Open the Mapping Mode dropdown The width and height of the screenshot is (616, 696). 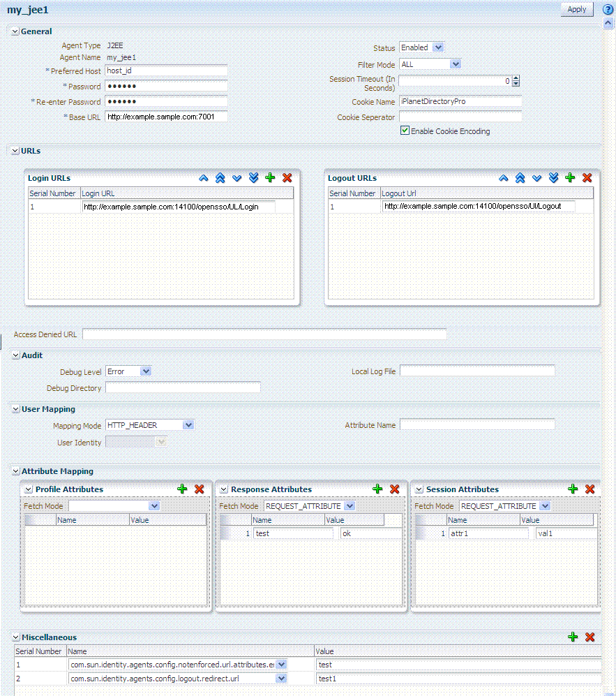(188, 425)
